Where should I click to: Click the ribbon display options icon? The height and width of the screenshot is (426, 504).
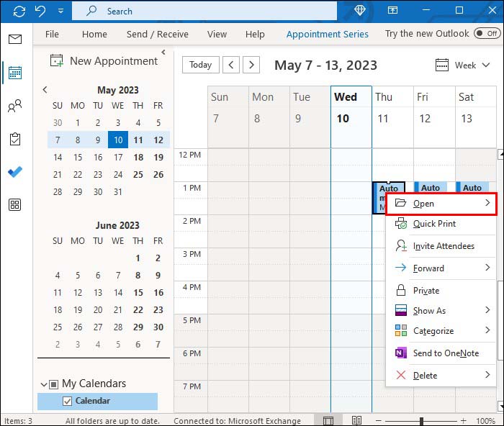click(x=392, y=10)
